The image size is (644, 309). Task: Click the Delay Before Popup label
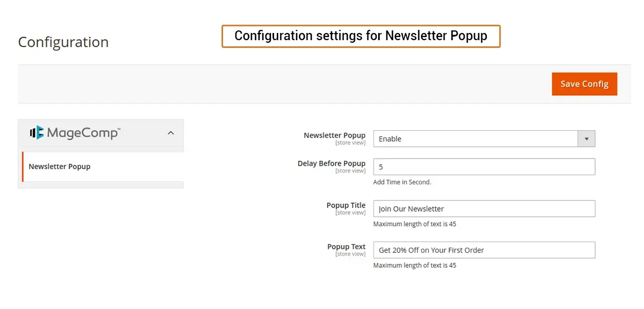pyautogui.click(x=331, y=163)
